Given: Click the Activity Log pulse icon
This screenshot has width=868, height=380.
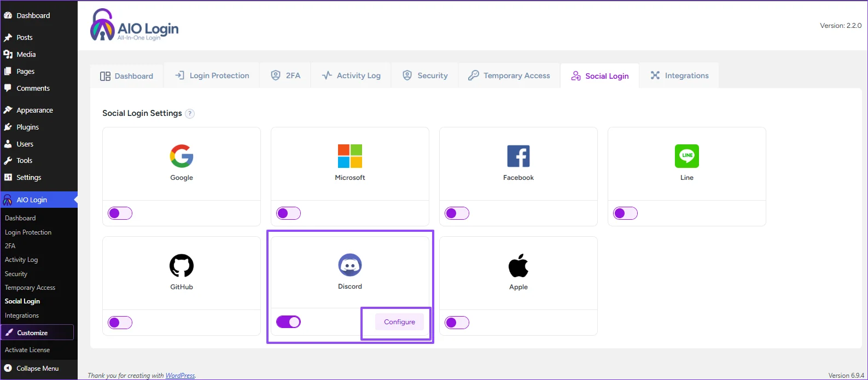Looking at the screenshot, I should pos(327,75).
